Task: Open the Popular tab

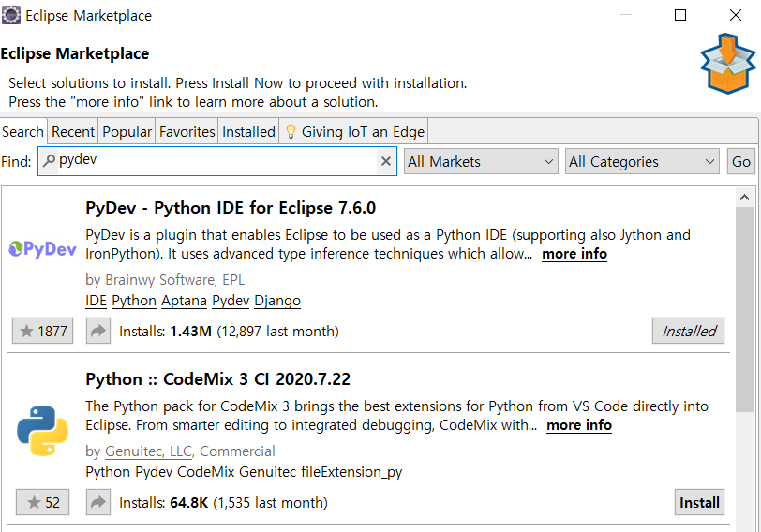Action: (127, 131)
